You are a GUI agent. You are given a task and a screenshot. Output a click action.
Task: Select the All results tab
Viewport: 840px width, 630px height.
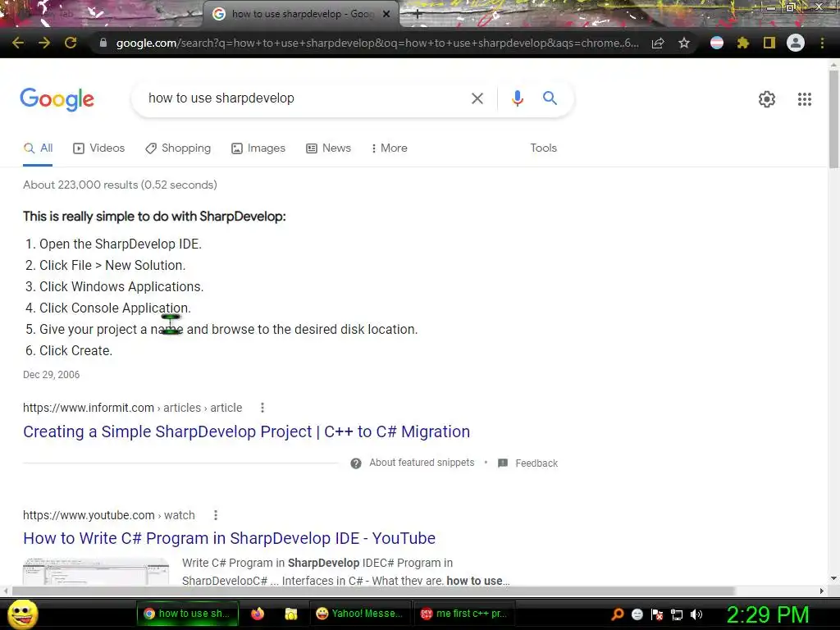(38, 148)
